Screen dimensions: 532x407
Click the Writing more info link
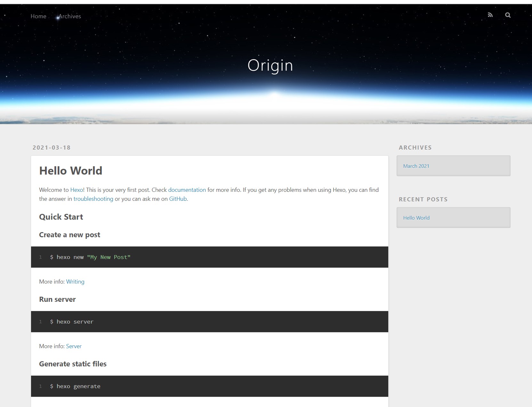coord(75,282)
